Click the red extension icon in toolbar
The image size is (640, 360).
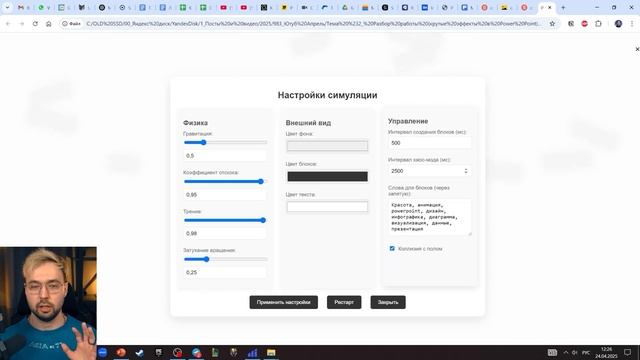(584, 24)
